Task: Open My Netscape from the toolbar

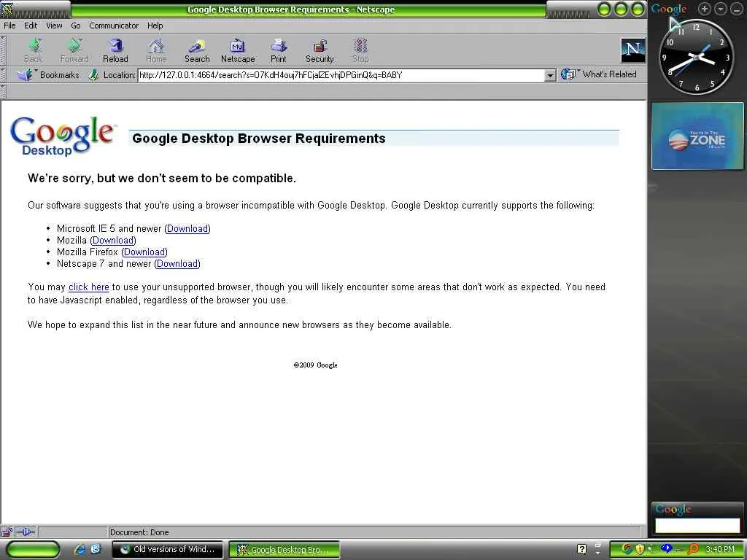Action: coord(238,50)
